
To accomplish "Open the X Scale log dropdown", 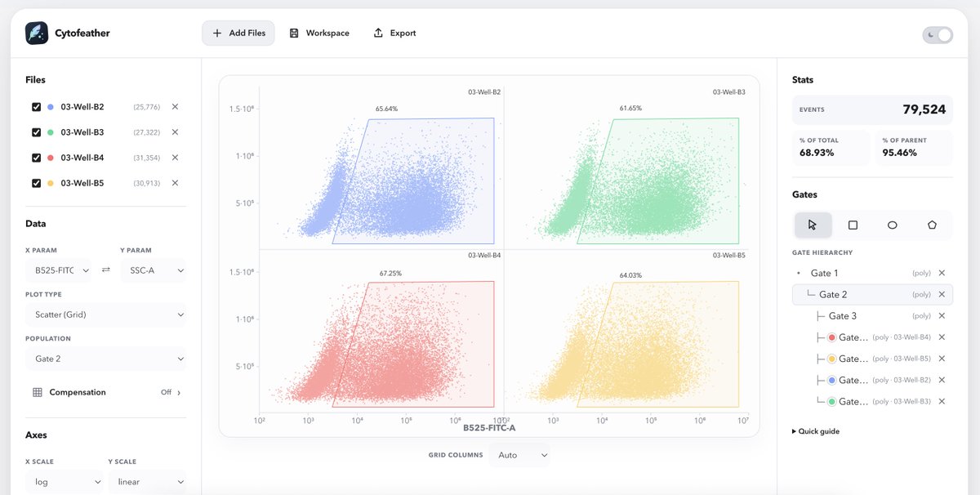I will (65, 482).
